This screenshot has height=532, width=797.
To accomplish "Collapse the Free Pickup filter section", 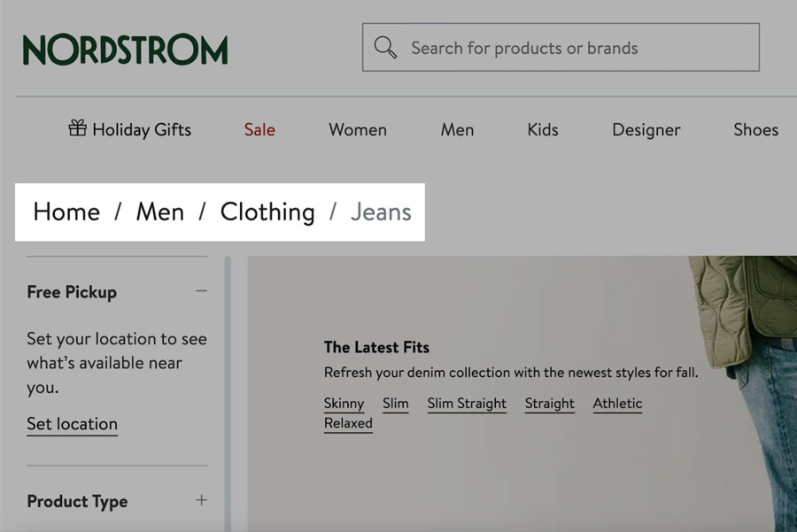I will pos(201,291).
